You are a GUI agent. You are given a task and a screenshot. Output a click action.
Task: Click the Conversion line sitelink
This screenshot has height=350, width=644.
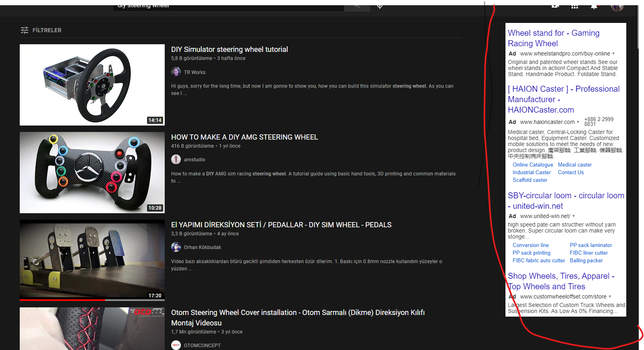pos(530,245)
